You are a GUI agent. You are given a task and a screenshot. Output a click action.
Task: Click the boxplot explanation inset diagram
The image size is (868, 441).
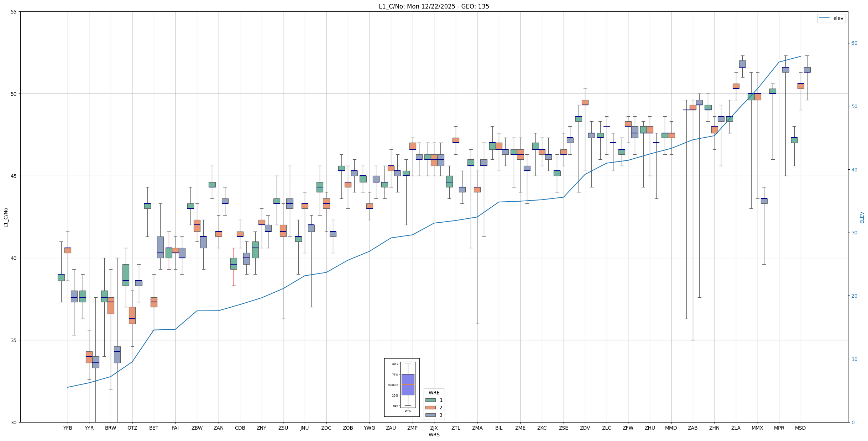[402, 387]
